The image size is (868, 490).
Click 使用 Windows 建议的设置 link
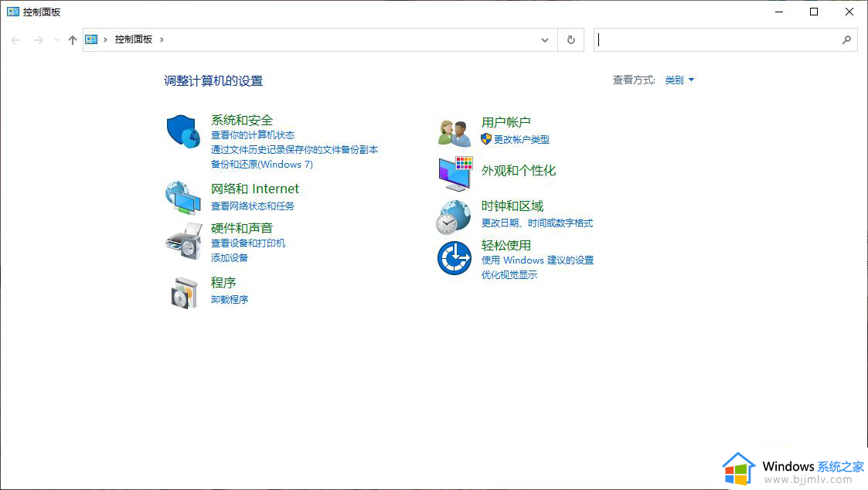[537, 260]
